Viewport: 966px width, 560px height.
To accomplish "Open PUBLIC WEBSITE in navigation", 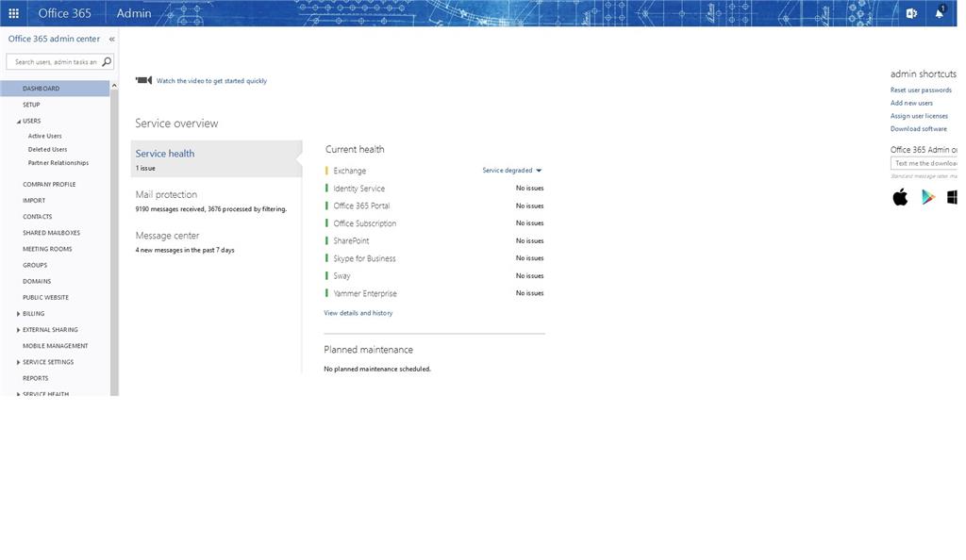I will click(45, 297).
